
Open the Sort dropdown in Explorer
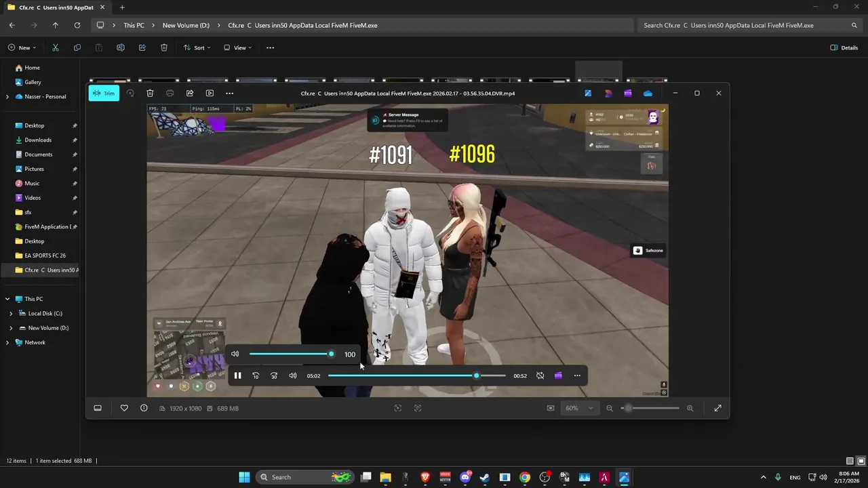point(197,47)
